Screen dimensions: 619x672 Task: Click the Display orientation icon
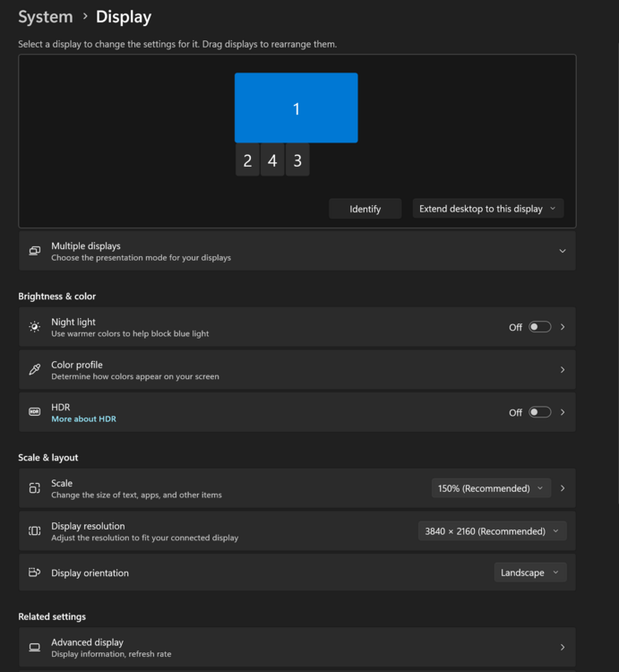point(34,573)
